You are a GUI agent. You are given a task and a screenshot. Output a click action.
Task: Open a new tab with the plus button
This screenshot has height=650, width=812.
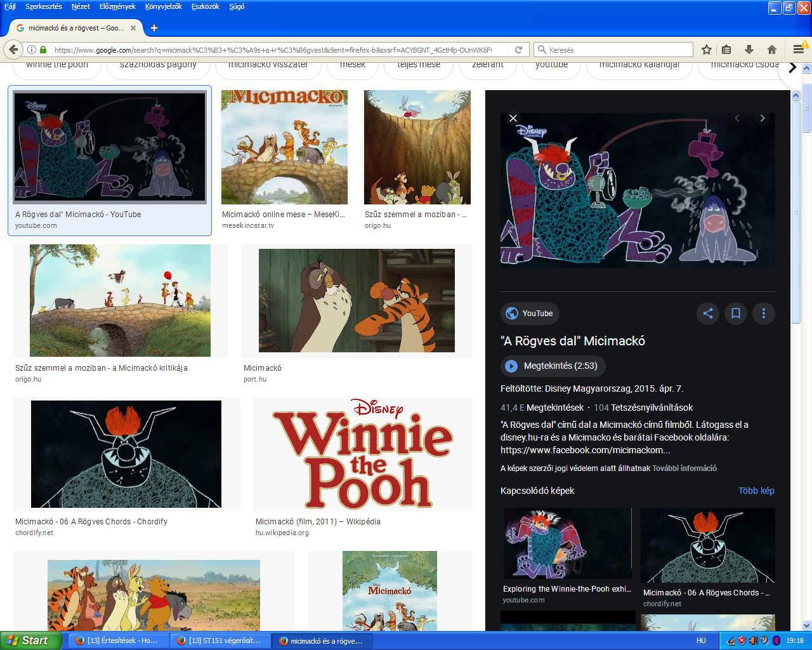pyautogui.click(x=154, y=28)
